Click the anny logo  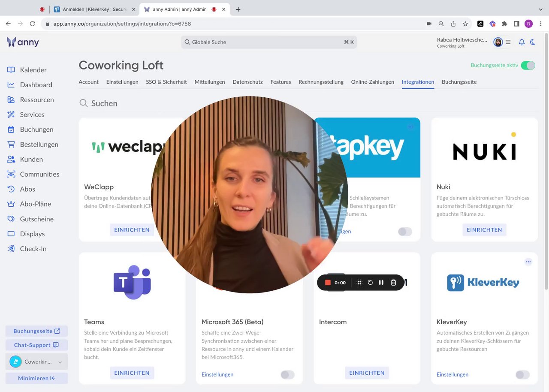23,42
